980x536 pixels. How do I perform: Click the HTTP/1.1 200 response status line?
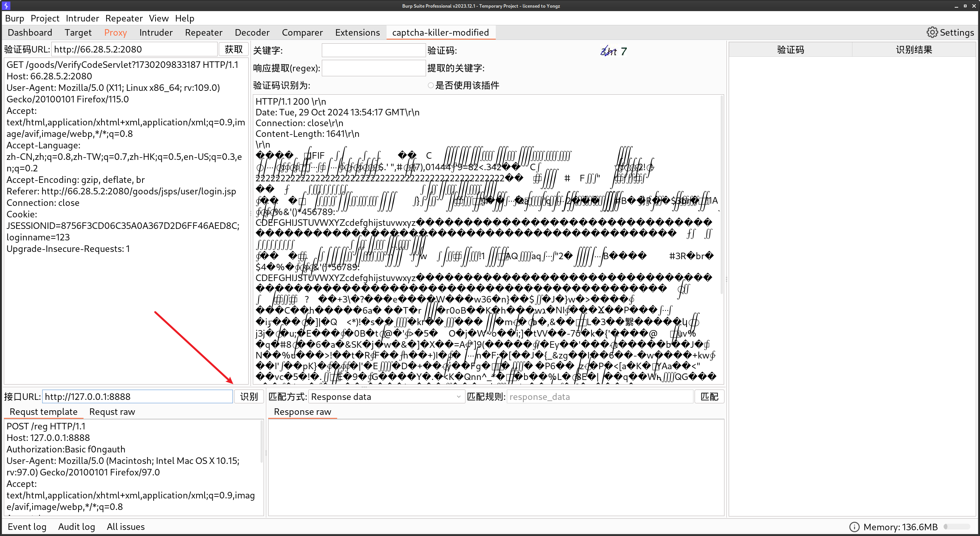click(x=291, y=102)
